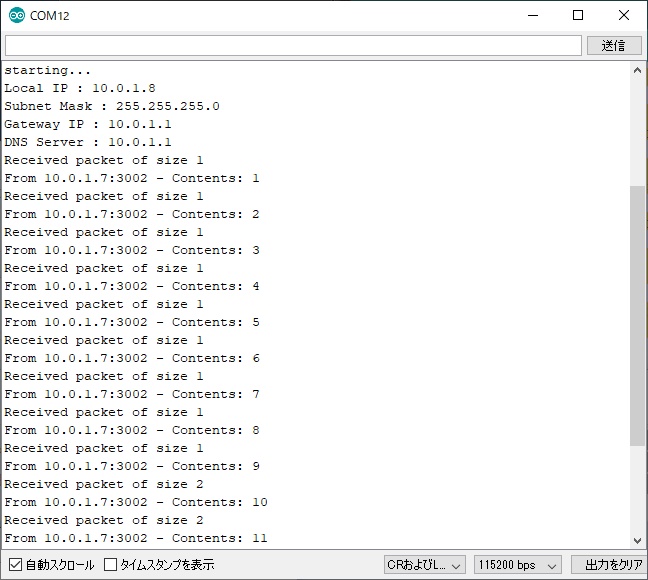Click the 'Subnet Mask : 255.255.255.0' line

pos(112,106)
